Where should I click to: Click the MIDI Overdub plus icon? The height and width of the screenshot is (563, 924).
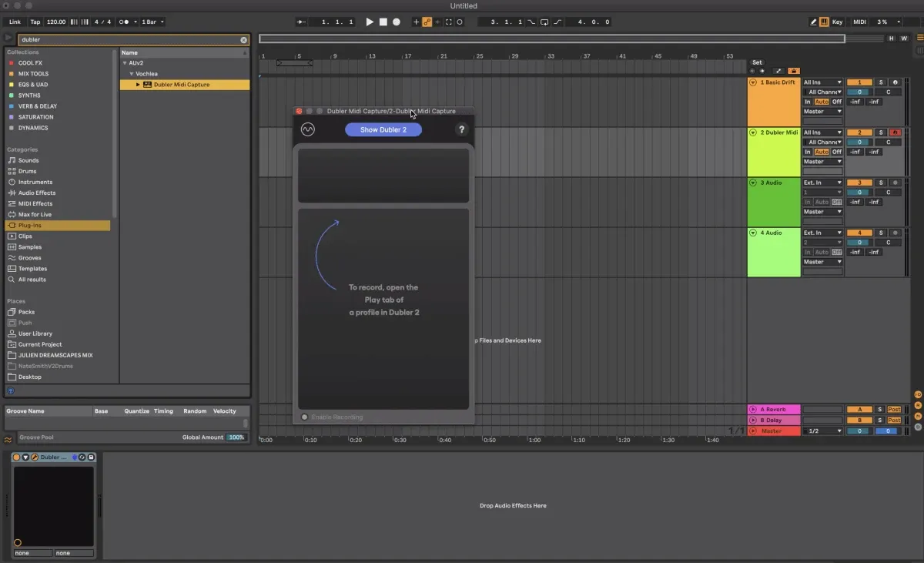[x=417, y=22]
